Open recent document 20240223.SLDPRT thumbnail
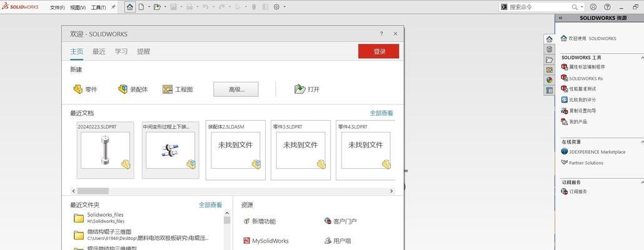This screenshot has width=644, height=250. tap(106, 150)
